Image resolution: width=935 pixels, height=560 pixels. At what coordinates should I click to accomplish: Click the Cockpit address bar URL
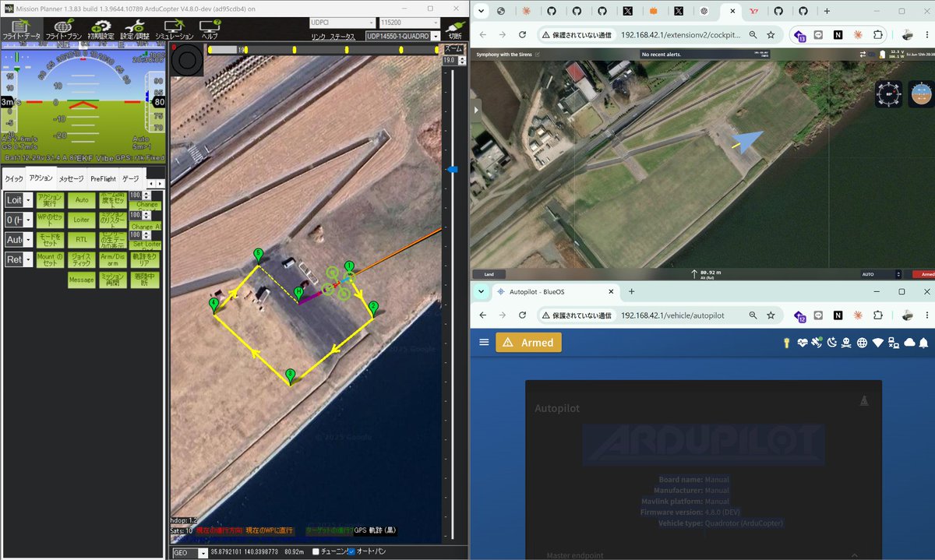click(682, 35)
